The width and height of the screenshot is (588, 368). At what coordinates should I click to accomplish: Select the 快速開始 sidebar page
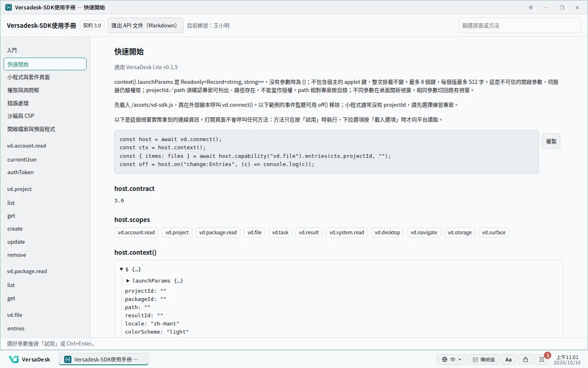point(45,64)
